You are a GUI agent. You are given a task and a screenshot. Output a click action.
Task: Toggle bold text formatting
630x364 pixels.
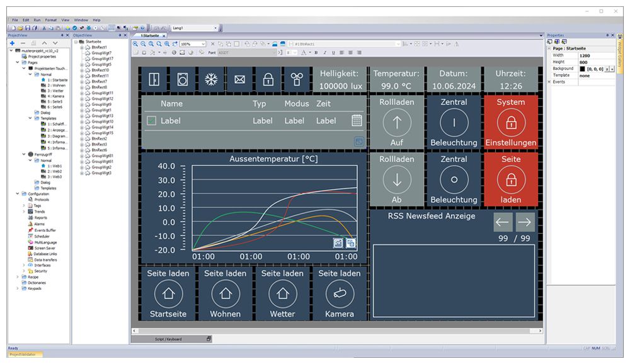click(x=316, y=52)
